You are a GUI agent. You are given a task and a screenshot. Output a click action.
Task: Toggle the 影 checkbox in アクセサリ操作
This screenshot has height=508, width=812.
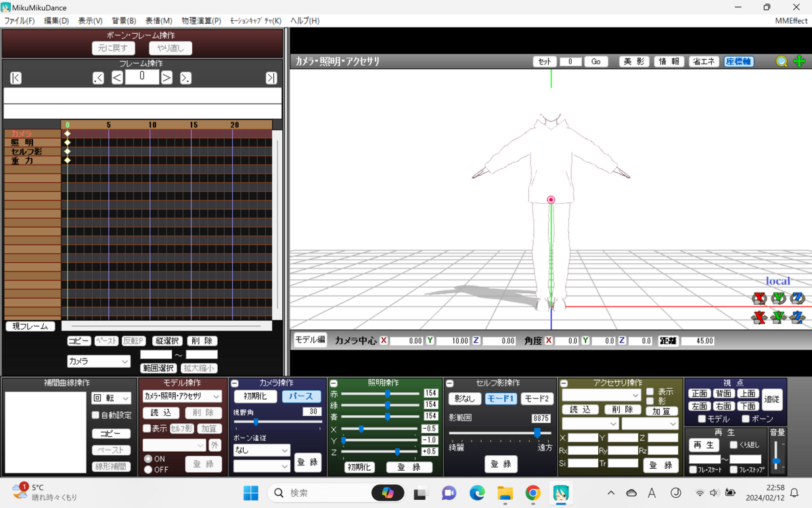(x=650, y=401)
